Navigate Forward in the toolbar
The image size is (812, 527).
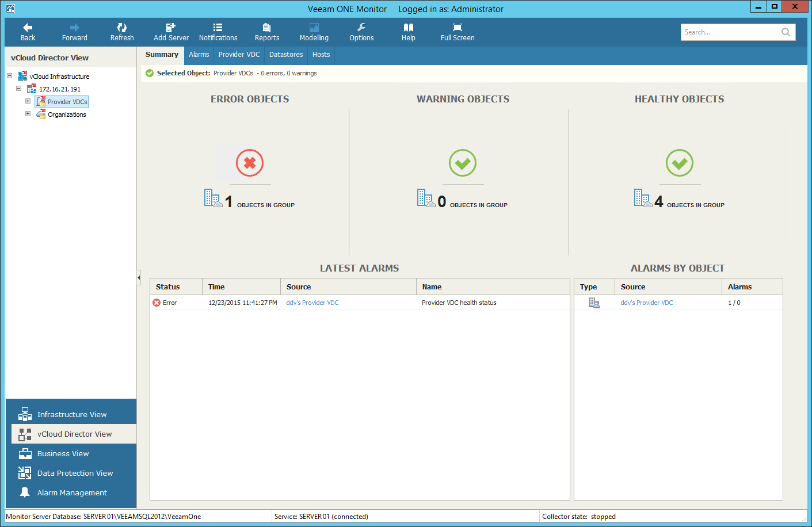click(x=75, y=32)
